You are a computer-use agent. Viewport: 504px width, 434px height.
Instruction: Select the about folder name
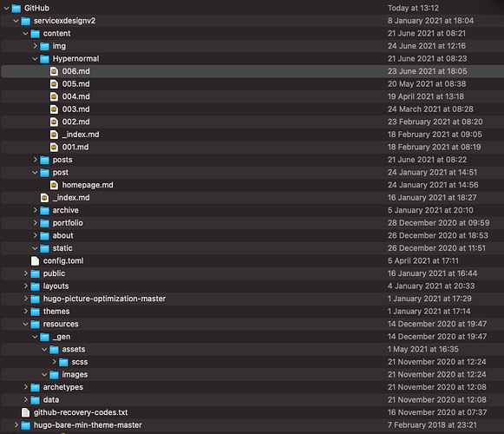63,235
